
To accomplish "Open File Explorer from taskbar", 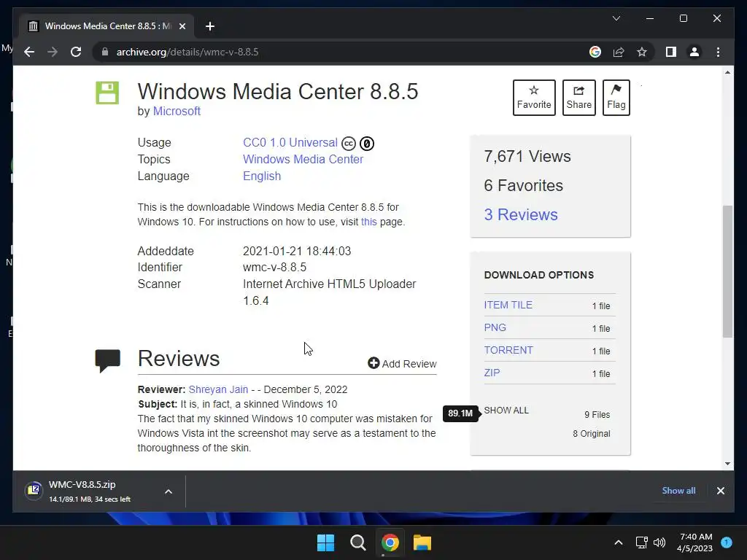I will [x=422, y=542].
